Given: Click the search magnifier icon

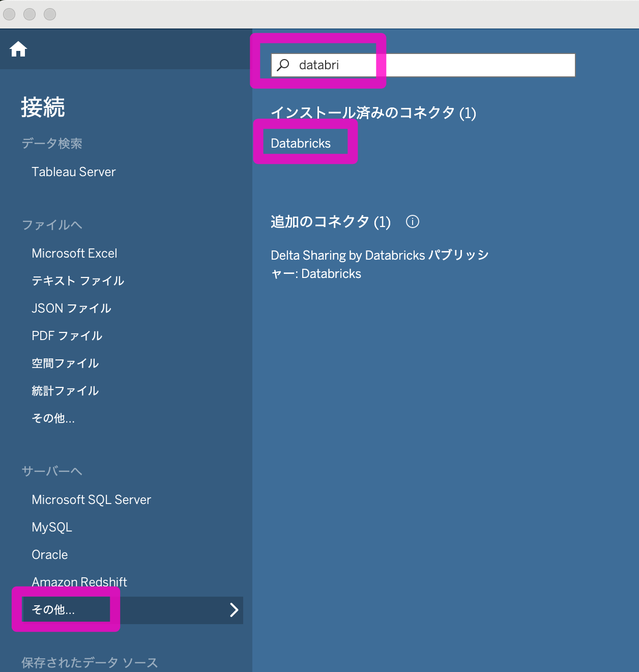Looking at the screenshot, I should click(283, 65).
